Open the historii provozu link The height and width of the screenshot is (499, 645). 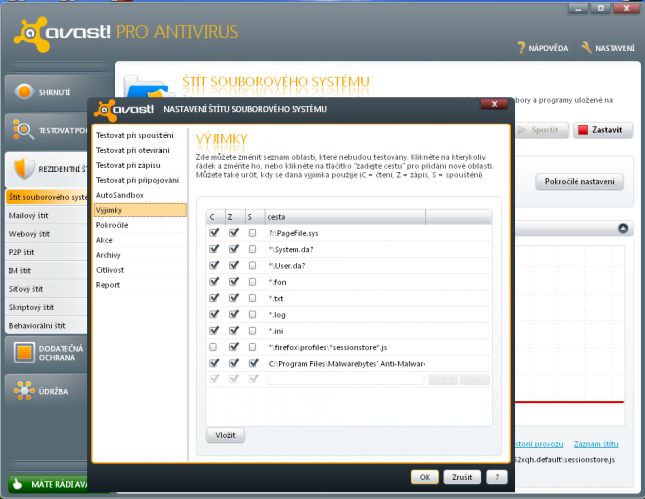pos(539,444)
